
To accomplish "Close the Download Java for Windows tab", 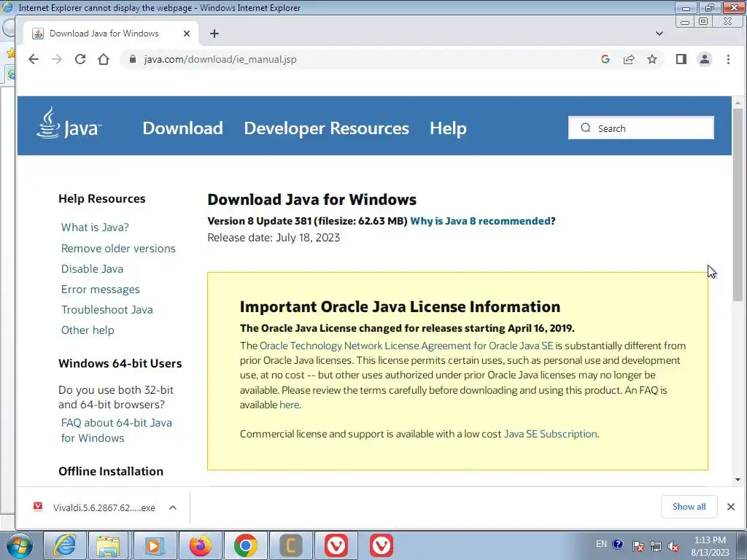I will point(187,34).
